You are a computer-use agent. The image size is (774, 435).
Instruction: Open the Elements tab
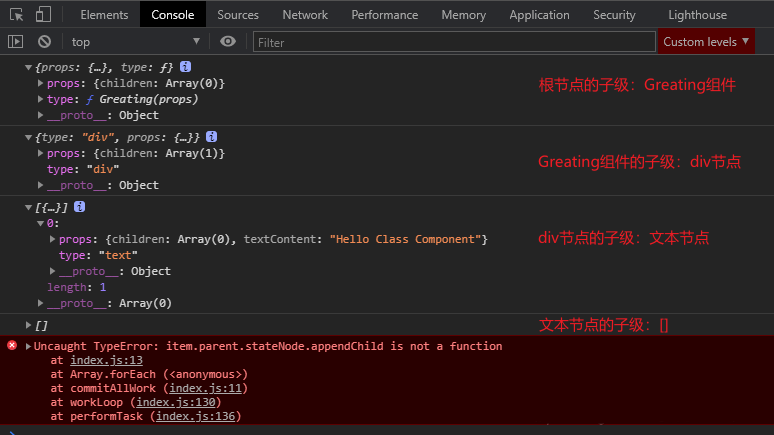tap(104, 15)
